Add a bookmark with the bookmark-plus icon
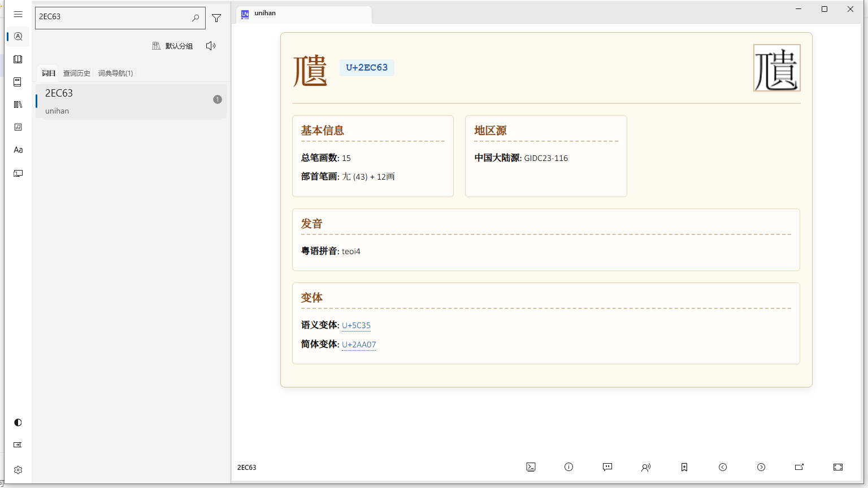 point(684,467)
